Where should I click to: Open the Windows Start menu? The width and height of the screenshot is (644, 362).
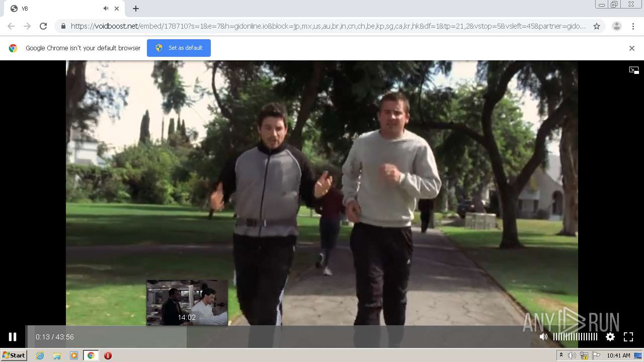(14, 355)
